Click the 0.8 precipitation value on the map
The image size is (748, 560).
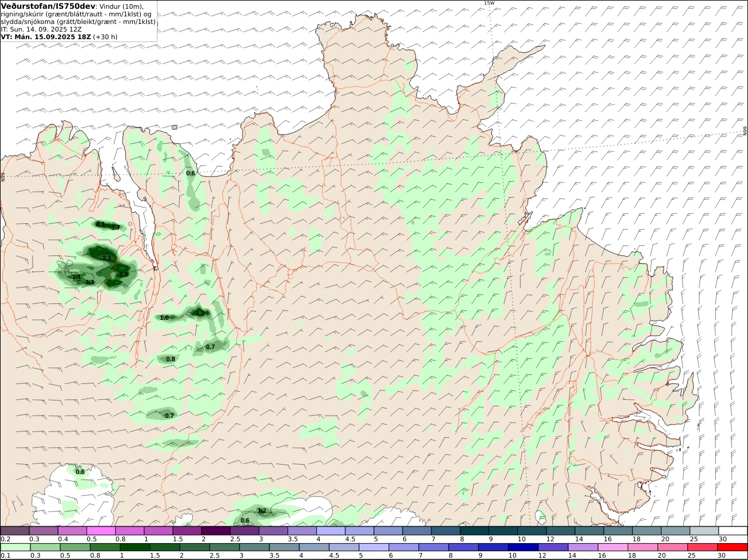tap(171, 359)
